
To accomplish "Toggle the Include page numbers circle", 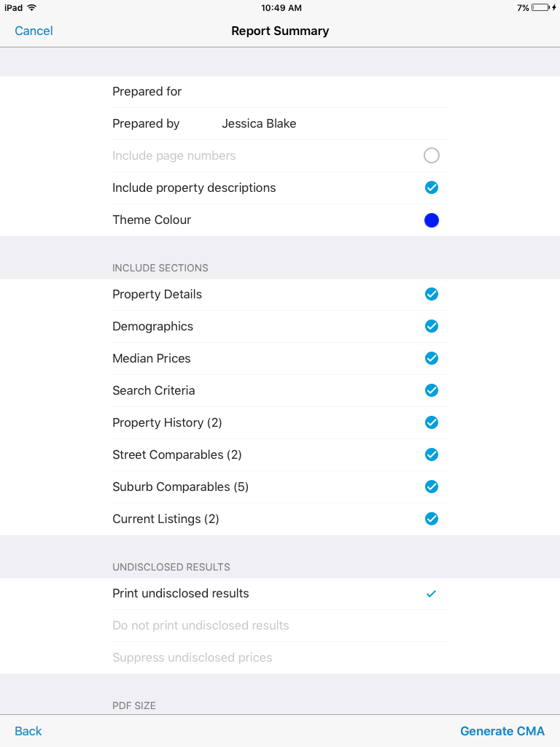I will [432, 155].
